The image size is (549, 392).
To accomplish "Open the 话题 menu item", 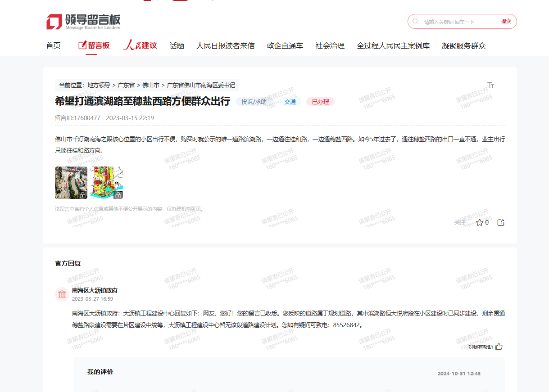I will click(177, 45).
